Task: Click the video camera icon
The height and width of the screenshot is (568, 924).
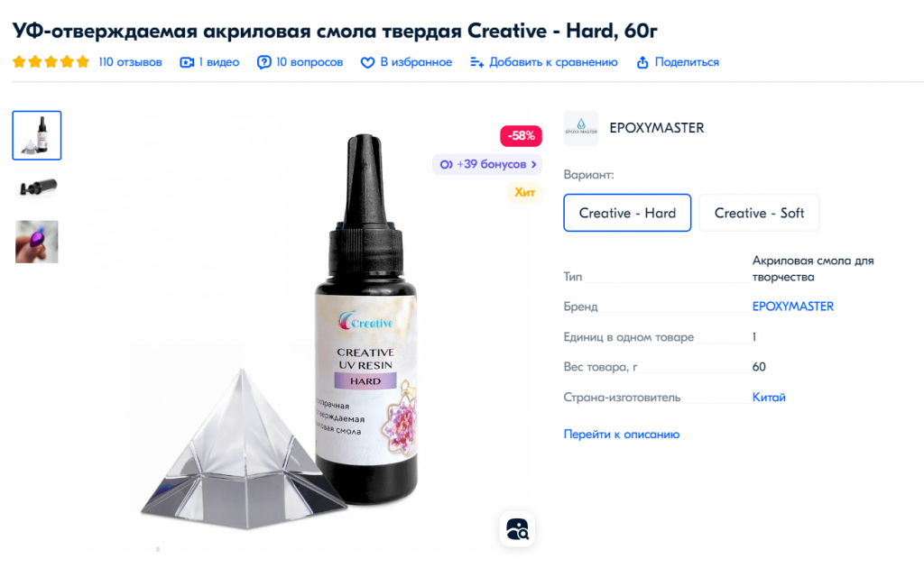Action: pos(187,62)
